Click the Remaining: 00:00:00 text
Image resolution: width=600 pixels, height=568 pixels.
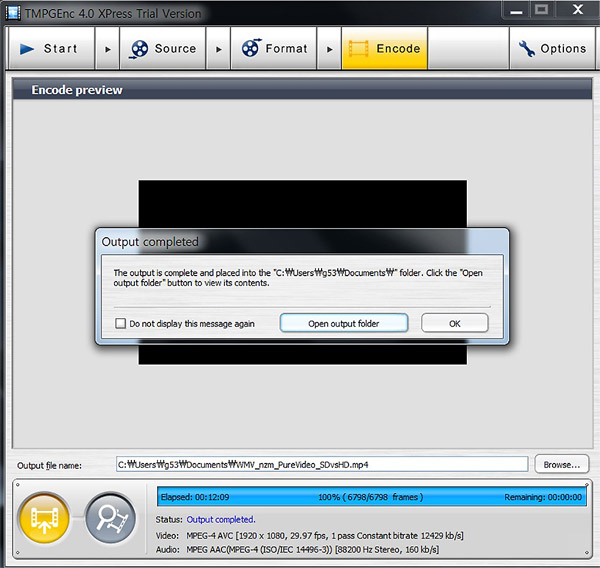(543, 497)
